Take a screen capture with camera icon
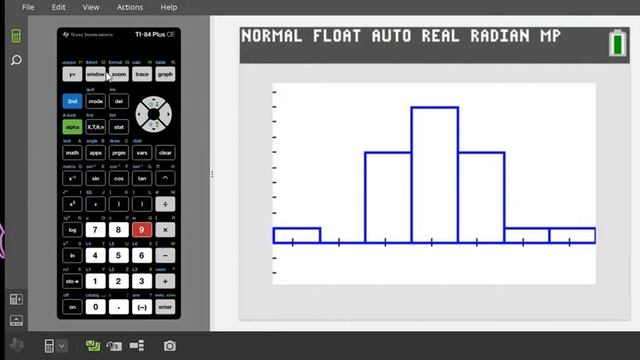Viewport: 640px width, 360px height. 170,346
